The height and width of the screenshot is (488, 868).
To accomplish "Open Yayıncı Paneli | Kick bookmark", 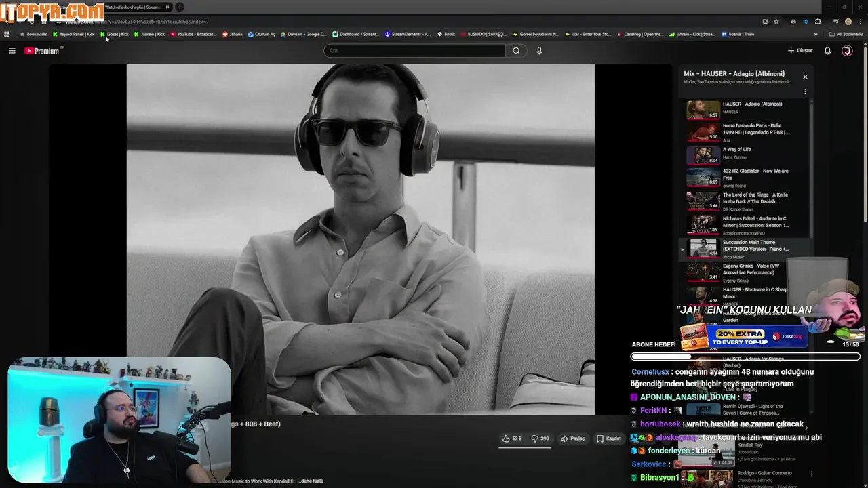I will (74, 34).
